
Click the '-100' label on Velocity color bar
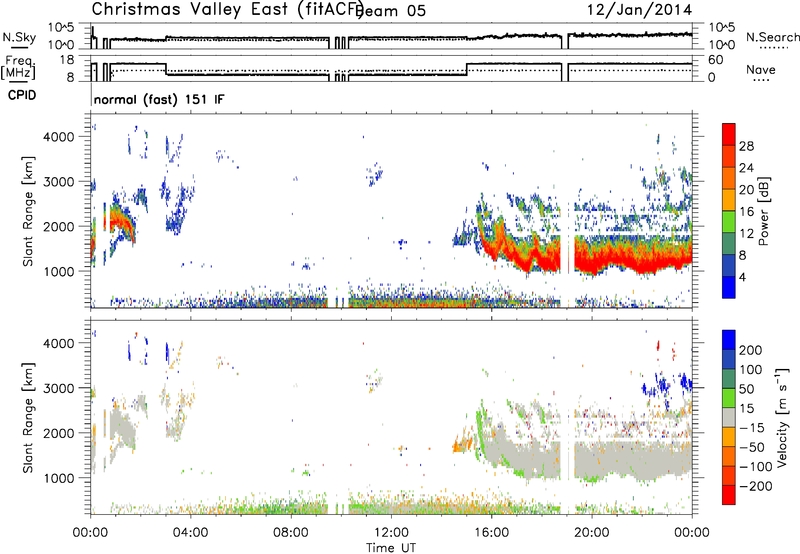click(x=756, y=466)
